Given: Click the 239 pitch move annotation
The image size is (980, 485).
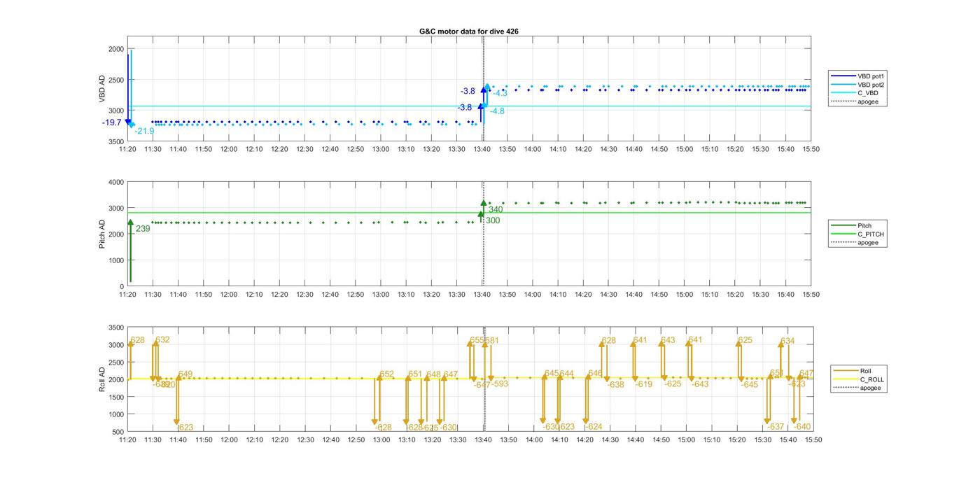Looking at the screenshot, I should 143,229.
